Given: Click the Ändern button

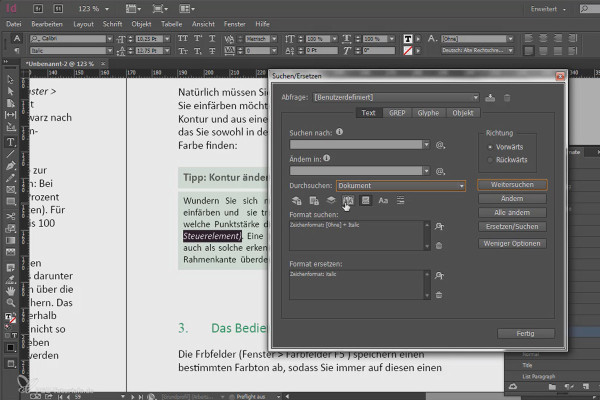Looking at the screenshot, I should tap(512, 199).
